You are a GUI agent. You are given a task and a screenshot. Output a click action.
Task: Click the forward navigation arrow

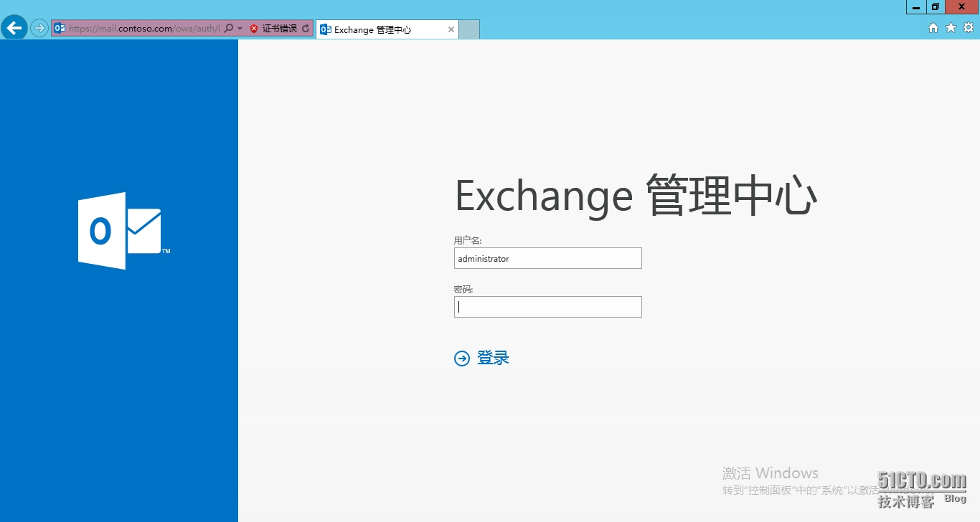click(x=38, y=27)
